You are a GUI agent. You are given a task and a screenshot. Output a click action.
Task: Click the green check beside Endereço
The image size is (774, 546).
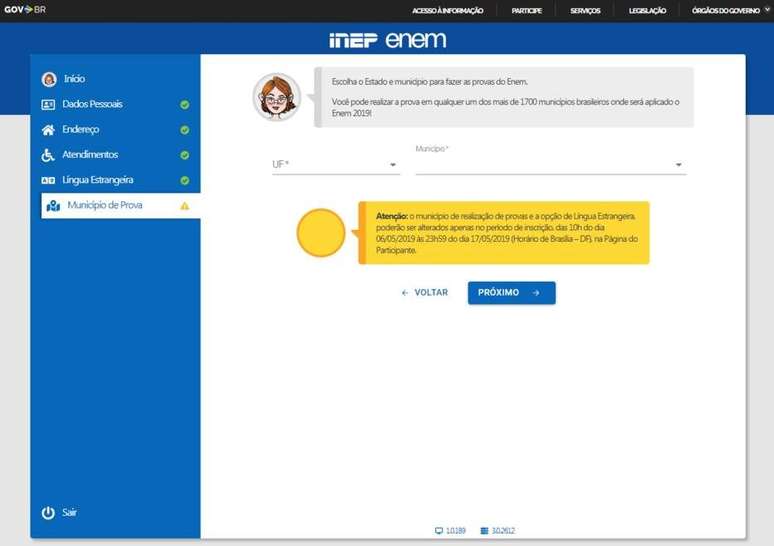[x=185, y=130]
